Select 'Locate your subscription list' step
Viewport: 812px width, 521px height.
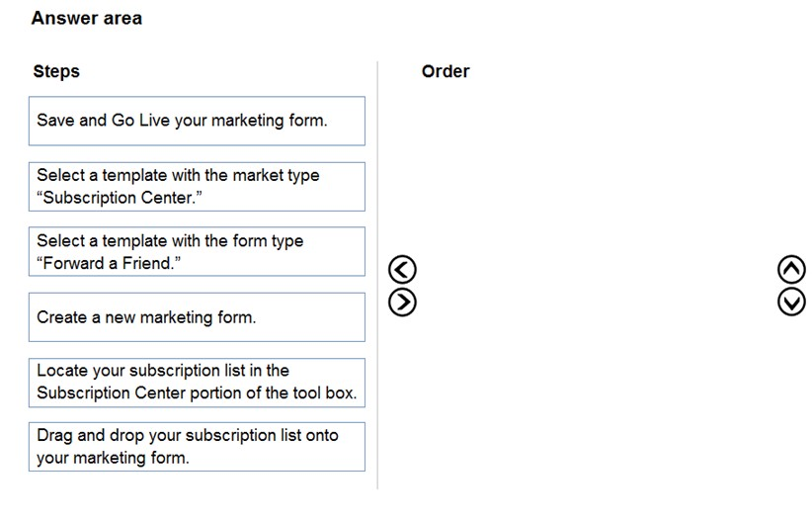(x=197, y=383)
